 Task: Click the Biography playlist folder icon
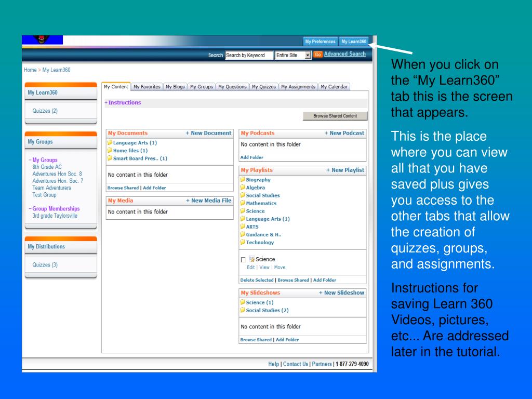[x=243, y=179]
